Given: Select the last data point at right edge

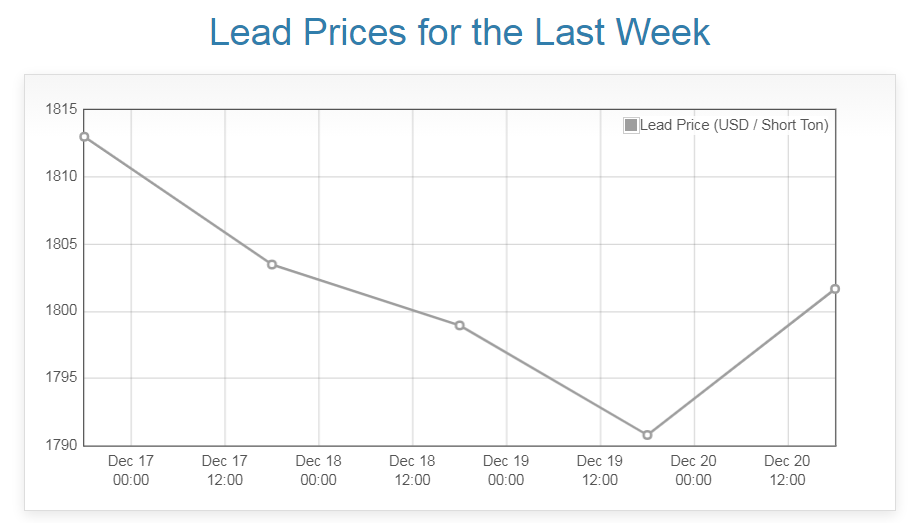Looking at the screenshot, I should 835,289.
